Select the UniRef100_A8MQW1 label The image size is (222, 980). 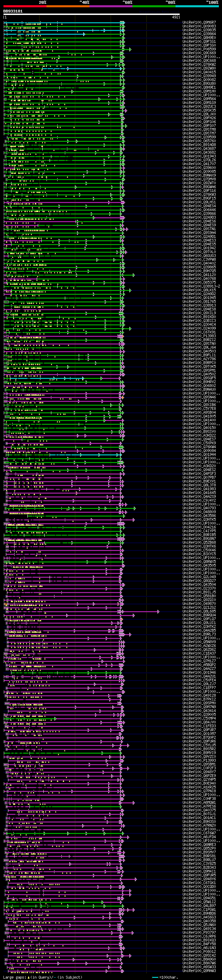(199, 802)
